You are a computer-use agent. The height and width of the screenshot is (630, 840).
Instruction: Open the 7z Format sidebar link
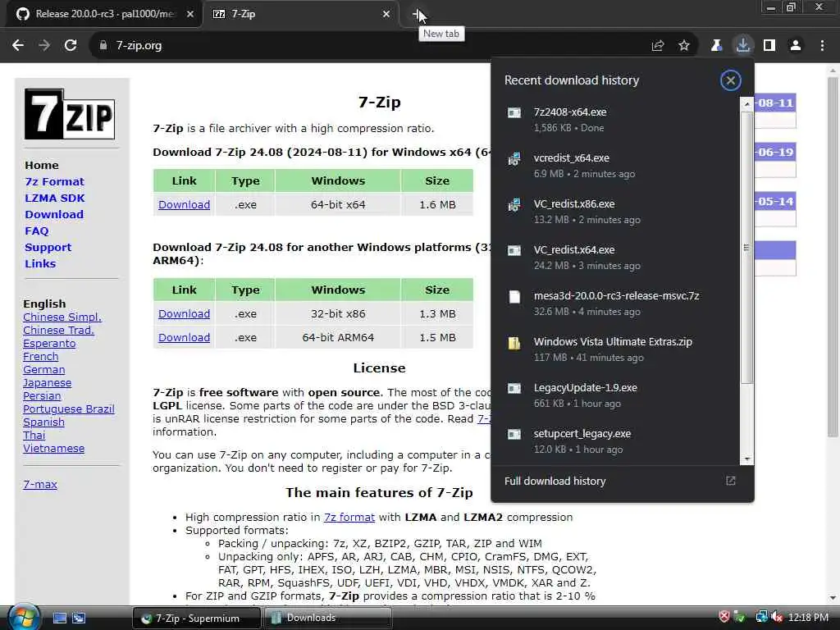[x=55, y=181]
